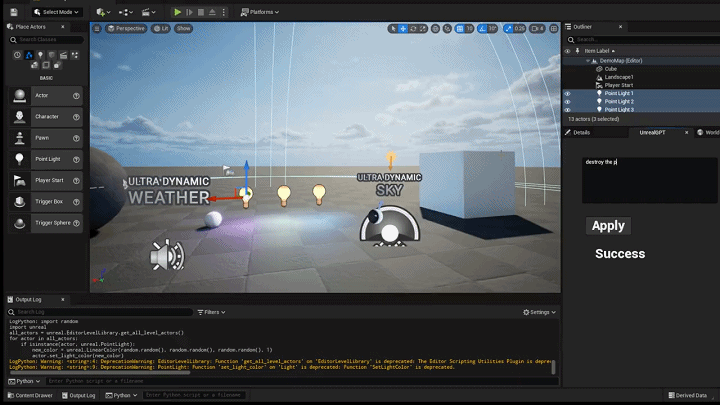The image size is (720, 405).
Task: Click the Point Light icon in Place Actors
Action: (19, 159)
